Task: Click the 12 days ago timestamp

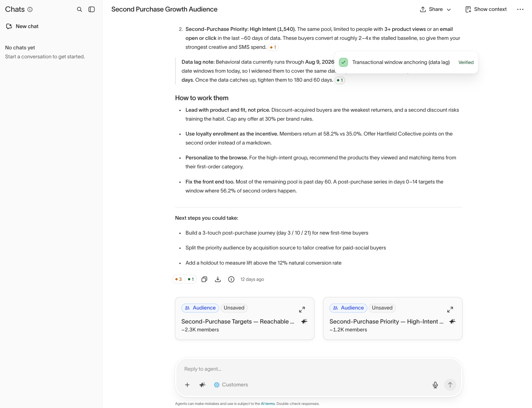Action: 252,279
